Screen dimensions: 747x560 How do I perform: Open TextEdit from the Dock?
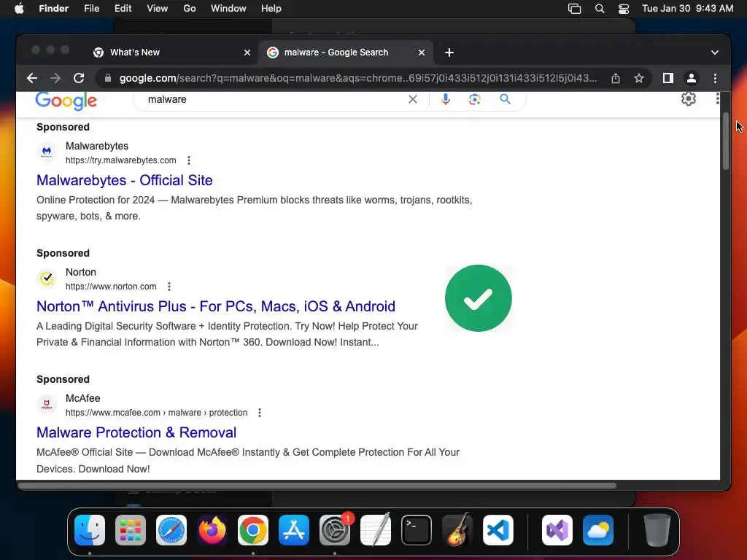point(376,530)
